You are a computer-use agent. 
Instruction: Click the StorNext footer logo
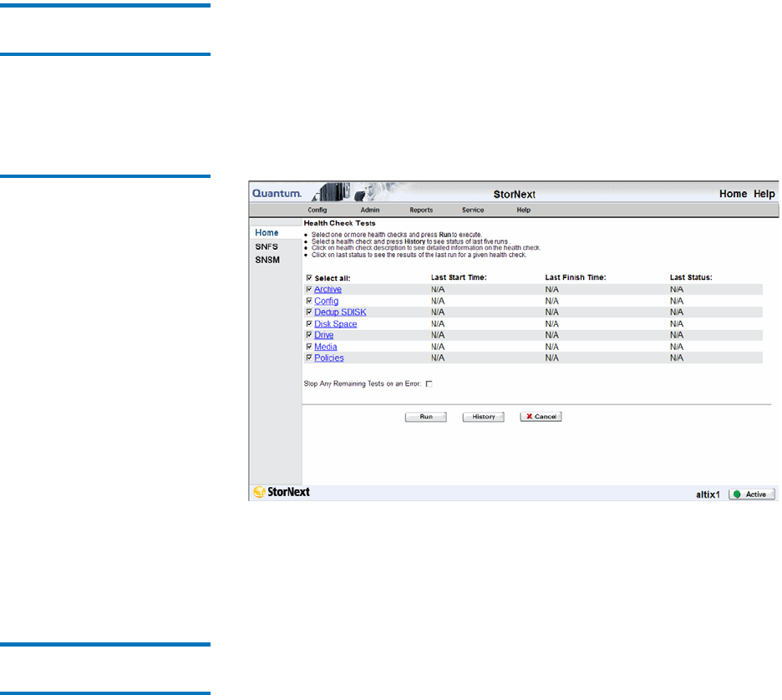pyautogui.click(x=282, y=492)
